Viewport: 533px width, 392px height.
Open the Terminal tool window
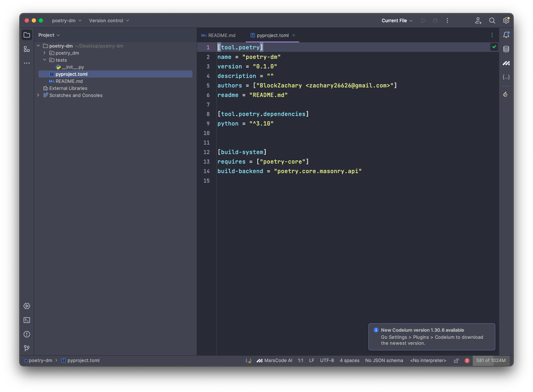point(27,320)
